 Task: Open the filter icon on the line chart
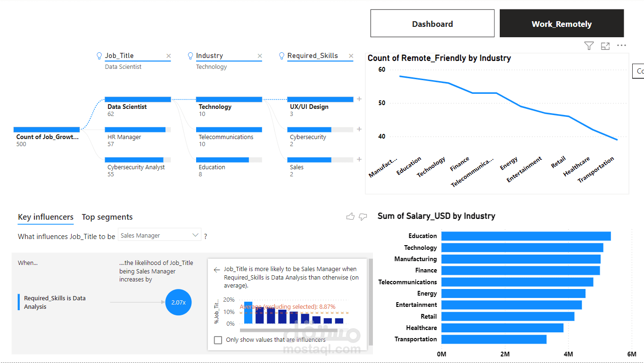(589, 46)
